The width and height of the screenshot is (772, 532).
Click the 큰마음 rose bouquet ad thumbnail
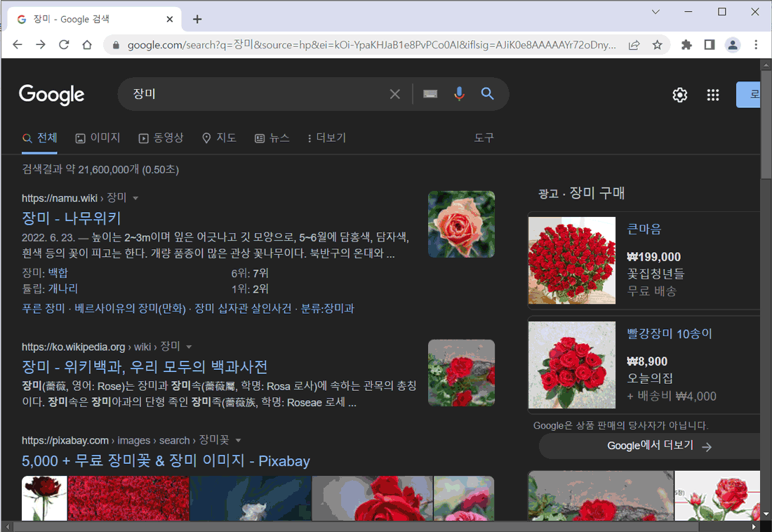click(572, 260)
